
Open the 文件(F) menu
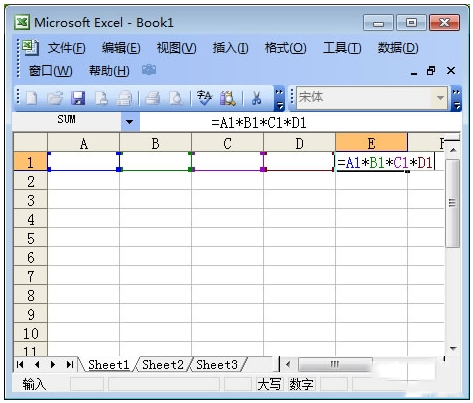[x=66, y=48]
